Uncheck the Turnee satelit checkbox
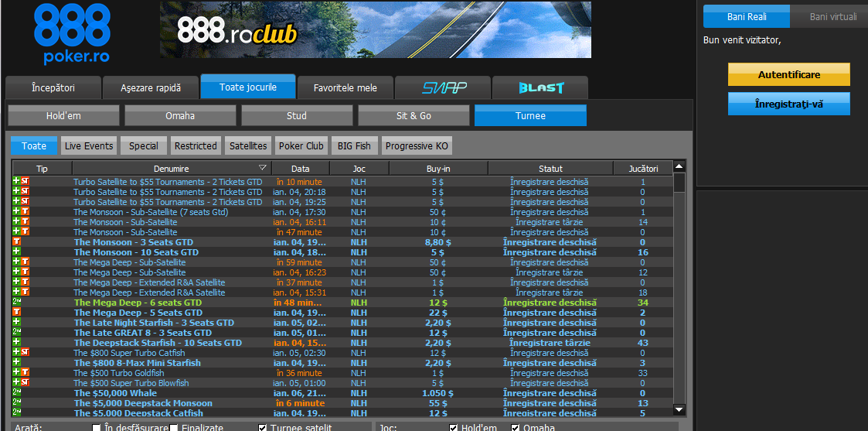868x431 pixels. [262, 428]
